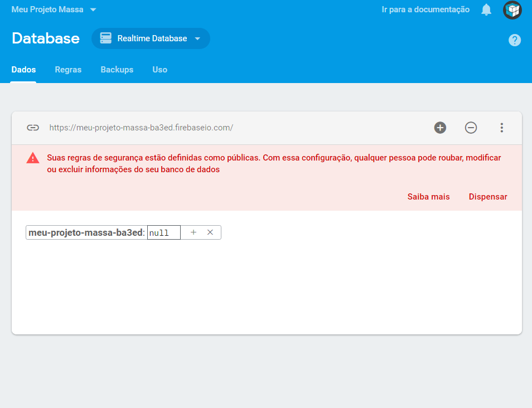Click the Database page heading
Screen dimensions: 532x408
click(x=46, y=38)
